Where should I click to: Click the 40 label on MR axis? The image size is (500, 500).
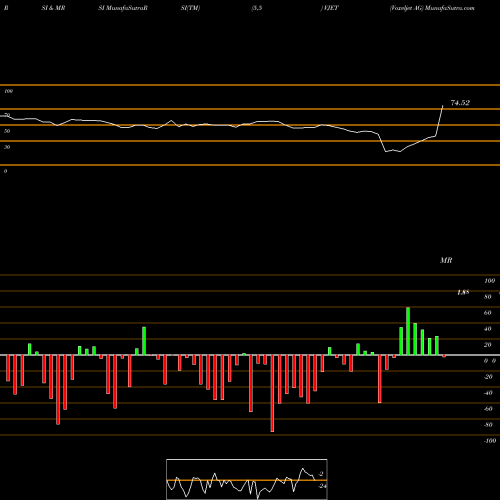(488, 329)
